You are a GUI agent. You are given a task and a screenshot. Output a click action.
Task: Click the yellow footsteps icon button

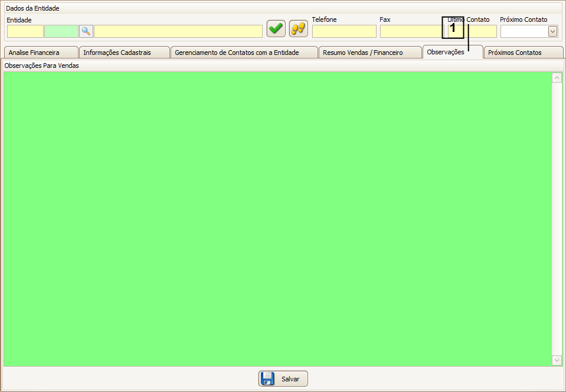coord(299,28)
